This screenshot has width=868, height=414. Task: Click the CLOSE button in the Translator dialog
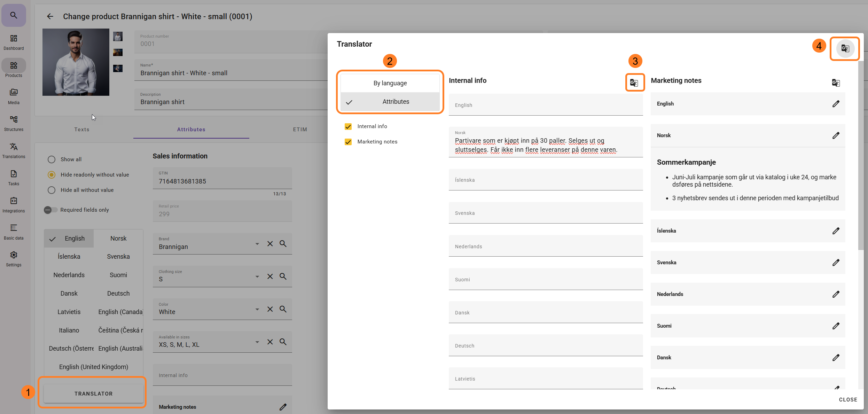[x=848, y=400]
